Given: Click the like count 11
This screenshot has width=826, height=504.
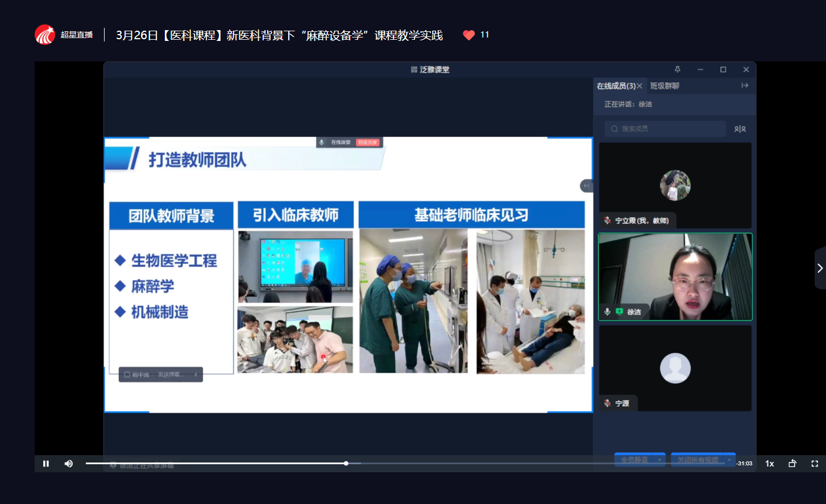Looking at the screenshot, I should pyautogui.click(x=485, y=35).
